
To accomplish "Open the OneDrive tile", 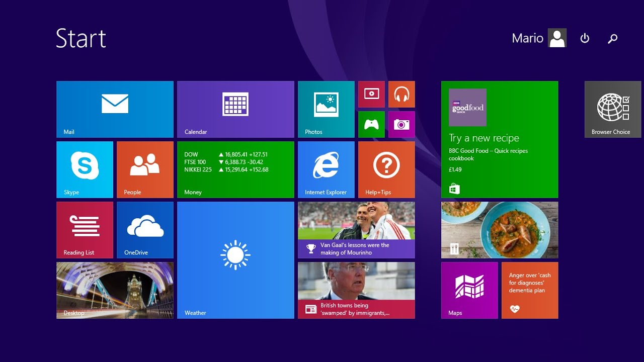I will [x=145, y=230].
